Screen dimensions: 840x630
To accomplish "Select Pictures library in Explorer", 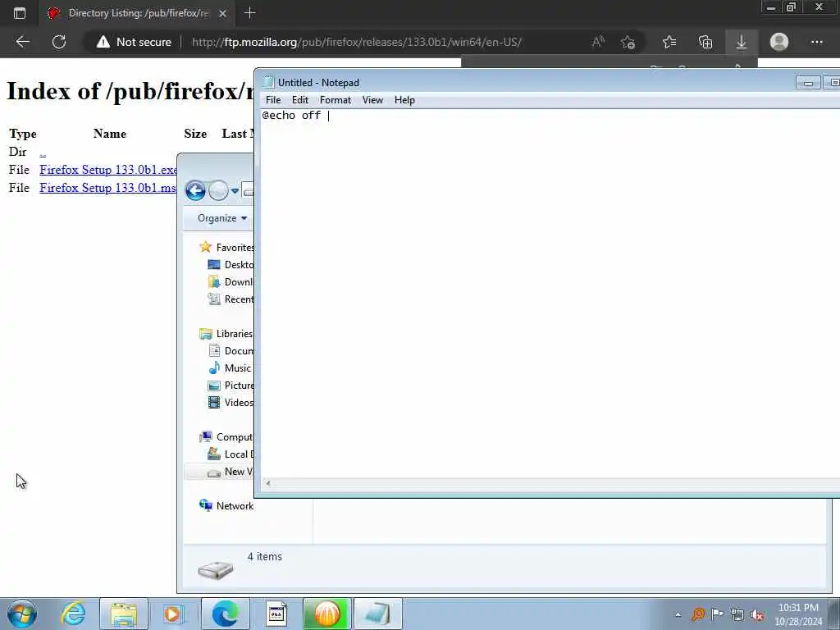I will click(231, 386).
